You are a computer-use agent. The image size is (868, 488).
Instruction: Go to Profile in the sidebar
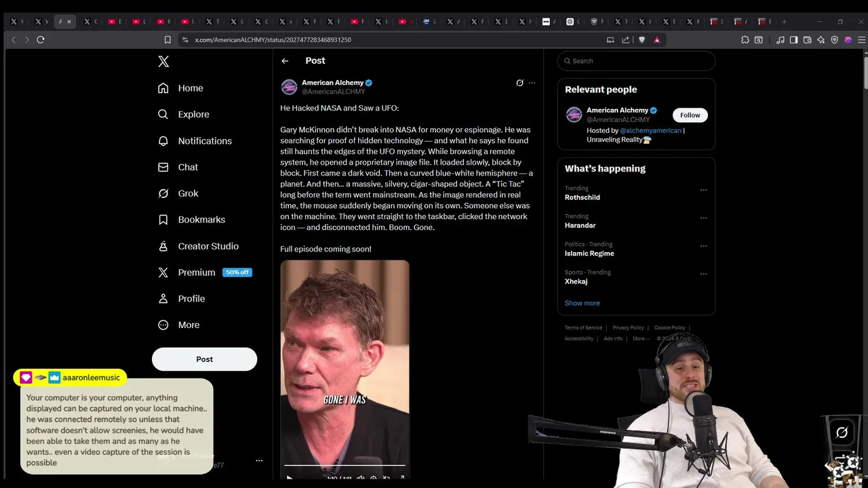click(181, 298)
